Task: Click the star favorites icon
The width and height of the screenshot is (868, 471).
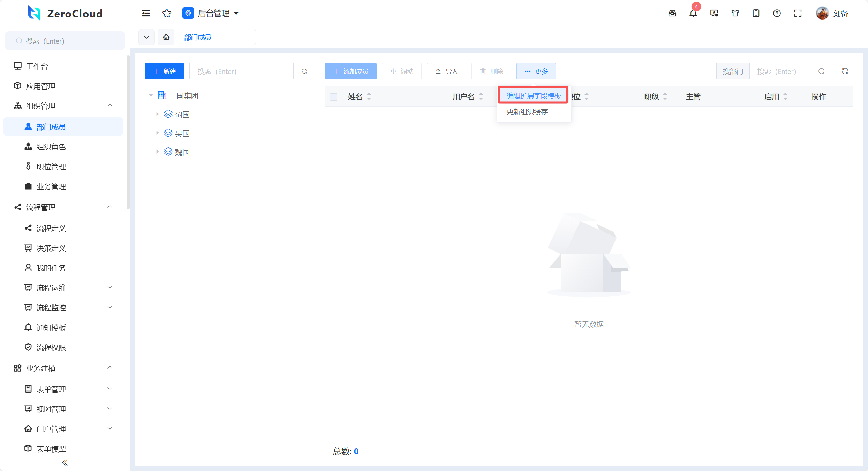Action: (167, 14)
